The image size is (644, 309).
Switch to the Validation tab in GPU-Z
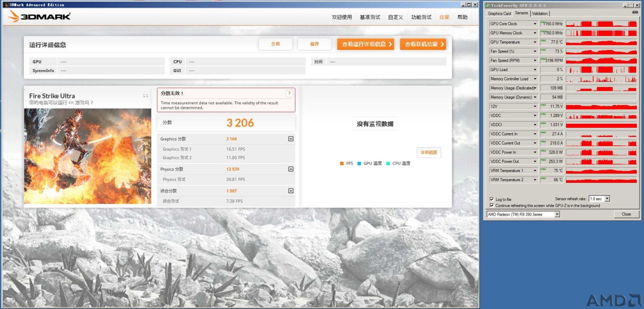(x=540, y=13)
